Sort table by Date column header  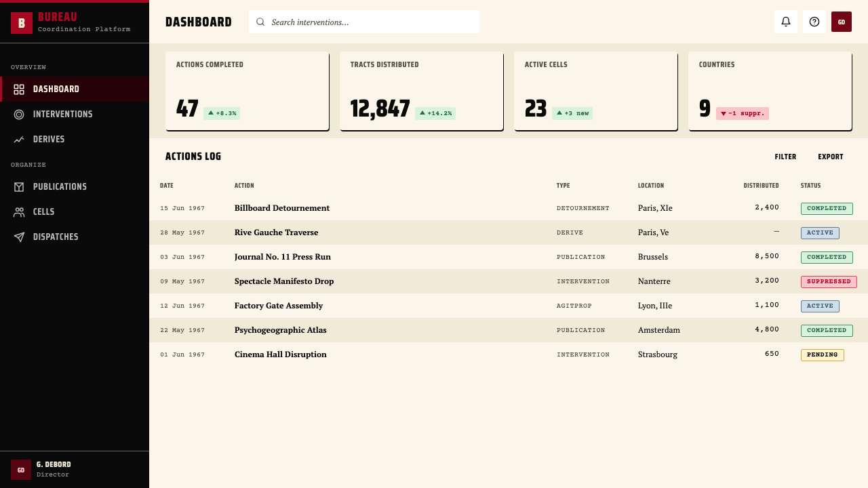tap(167, 186)
